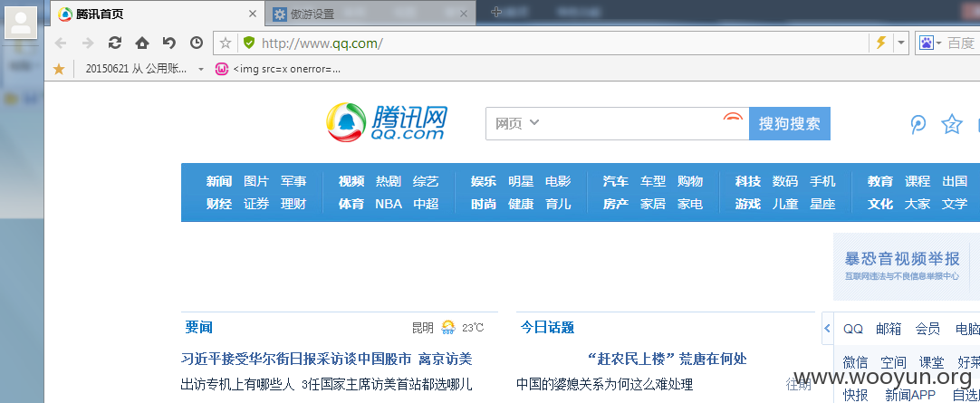Expand the address bar dropdown arrow
Image resolution: width=980 pixels, height=403 pixels.
(900, 43)
